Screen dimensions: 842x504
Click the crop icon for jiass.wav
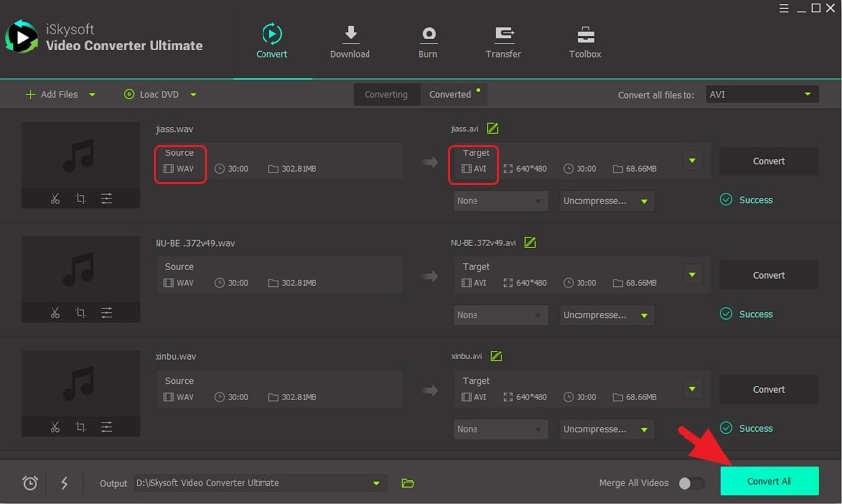pos(80,199)
